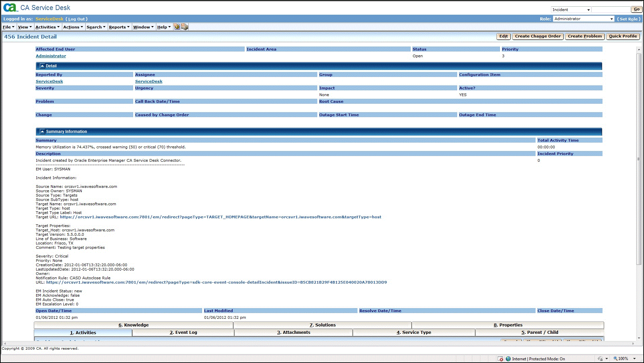Open the Administrator affected end user link

pos(51,56)
